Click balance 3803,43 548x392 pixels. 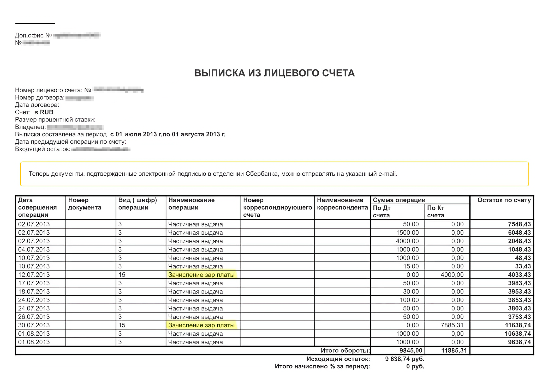[x=519, y=308]
